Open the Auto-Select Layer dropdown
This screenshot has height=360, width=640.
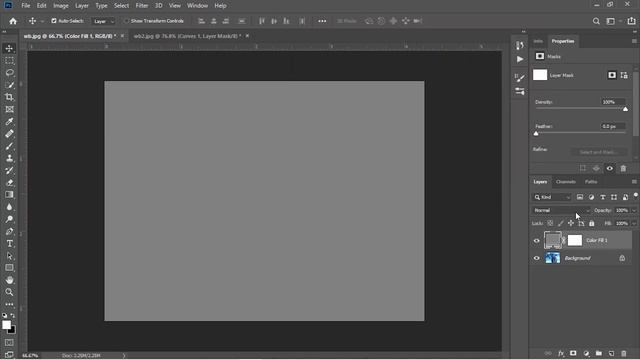104,21
